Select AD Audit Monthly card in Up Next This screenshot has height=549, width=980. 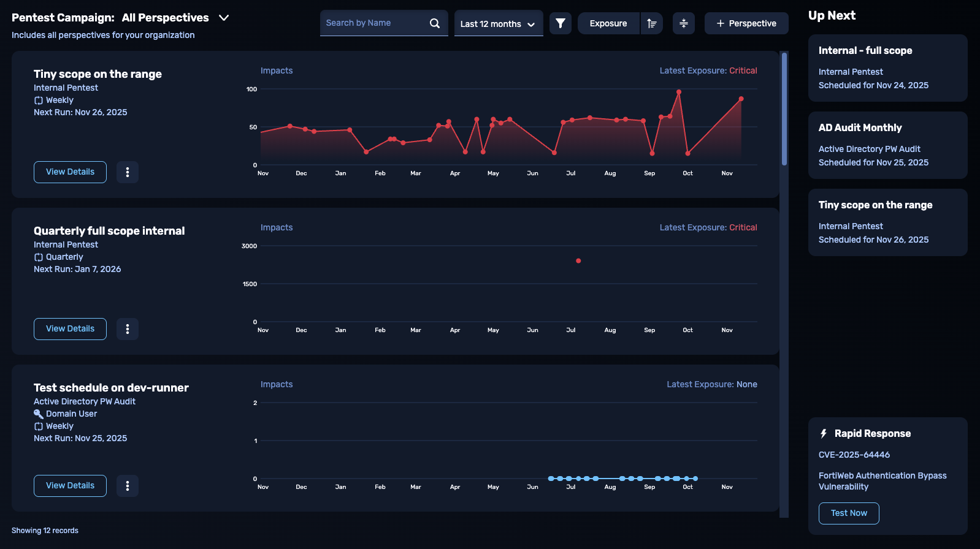coord(887,145)
